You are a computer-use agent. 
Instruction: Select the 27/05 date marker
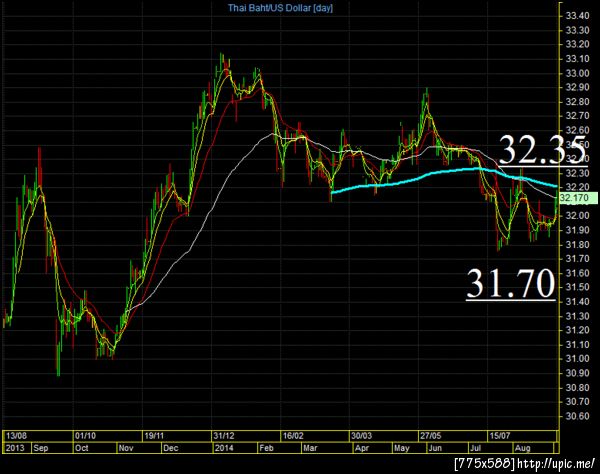[x=430, y=436]
